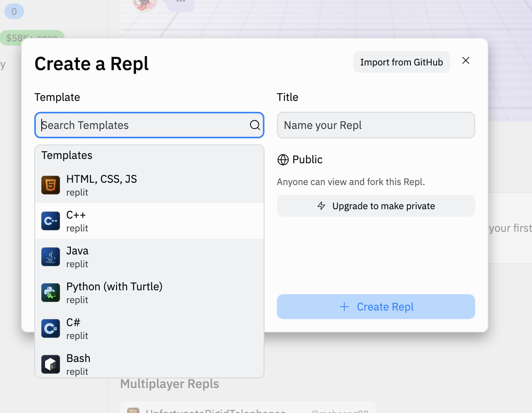Choose the C++ template

coord(149,221)
